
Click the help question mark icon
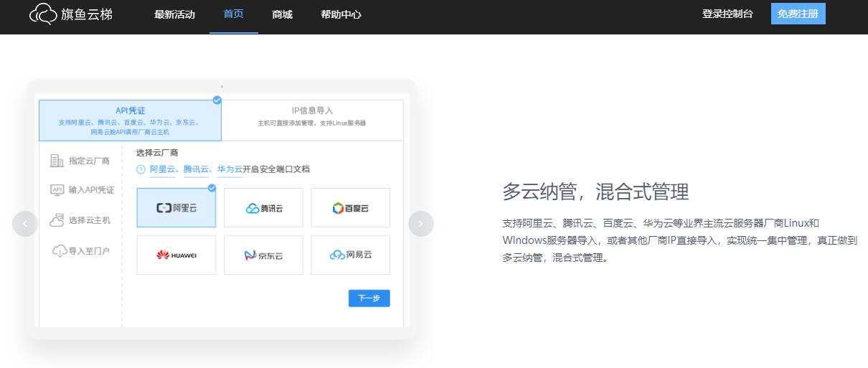pyautogui.click(x=141, y=169)
